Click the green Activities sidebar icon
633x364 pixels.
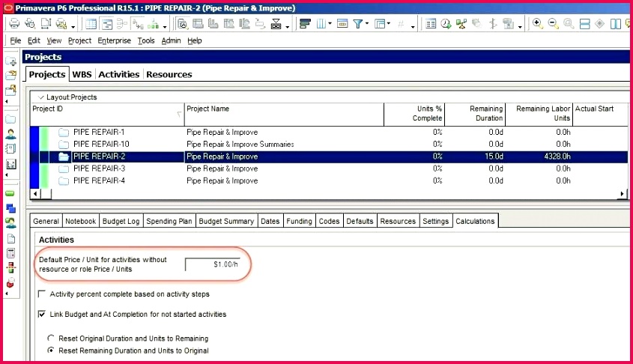point(10,193)
